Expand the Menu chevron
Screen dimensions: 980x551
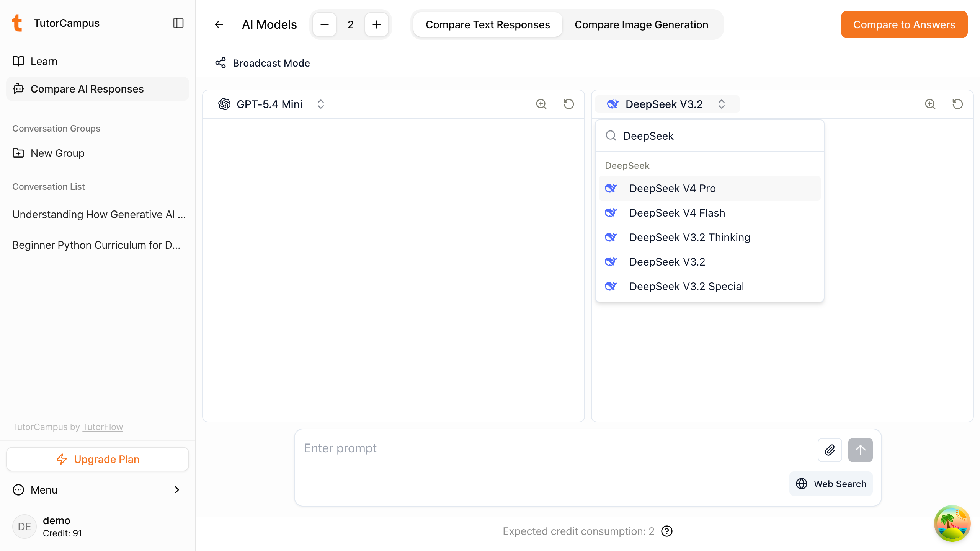click(177, 490)
